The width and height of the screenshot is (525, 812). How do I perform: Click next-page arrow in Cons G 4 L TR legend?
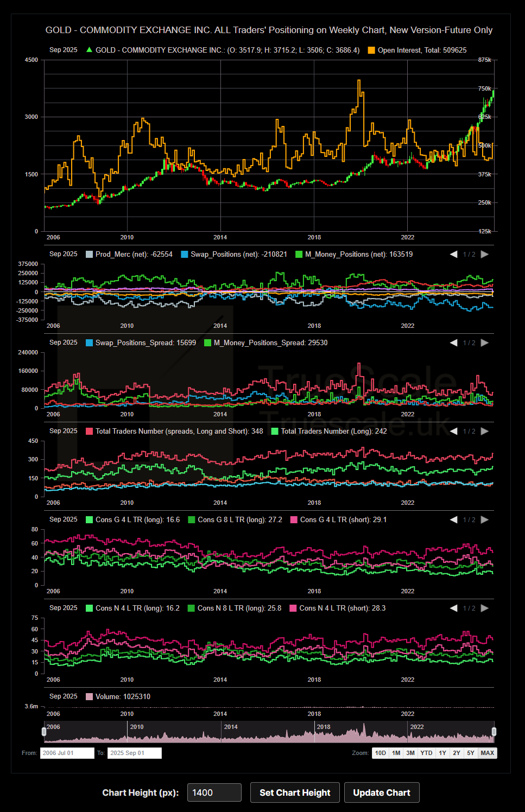tap(485, 519)
